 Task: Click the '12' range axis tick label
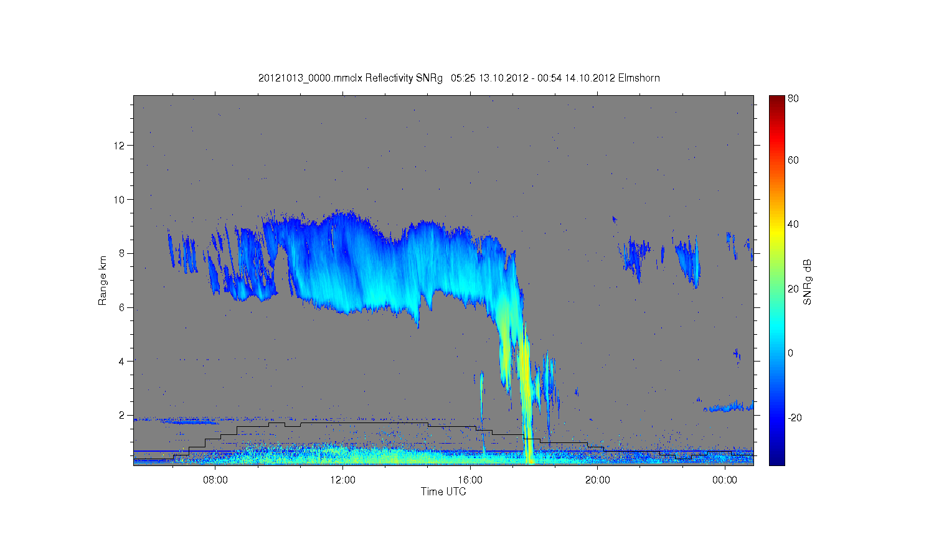[120, 146]
